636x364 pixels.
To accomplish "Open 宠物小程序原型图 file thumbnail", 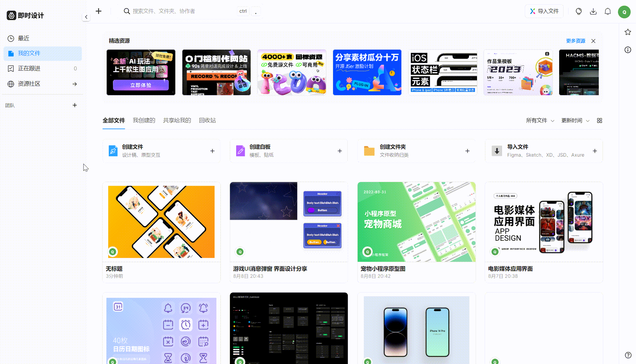I will coord(417,222).
